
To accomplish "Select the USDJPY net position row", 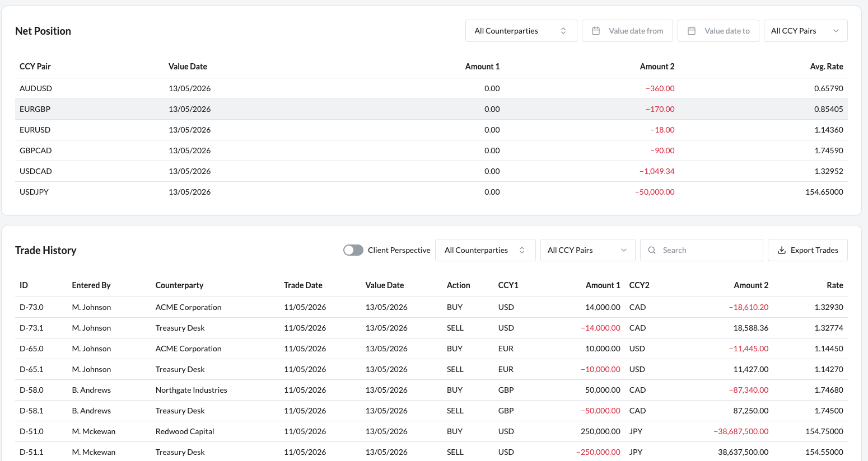I will [431, 192].
